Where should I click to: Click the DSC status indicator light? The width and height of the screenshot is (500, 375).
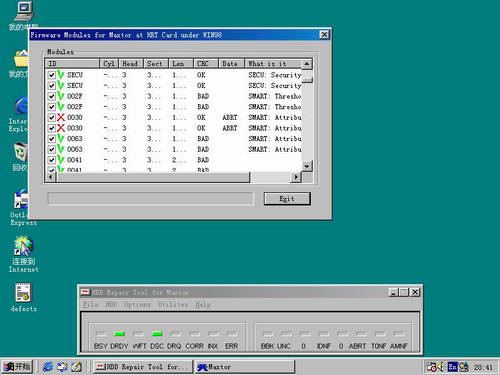[157, 334]
